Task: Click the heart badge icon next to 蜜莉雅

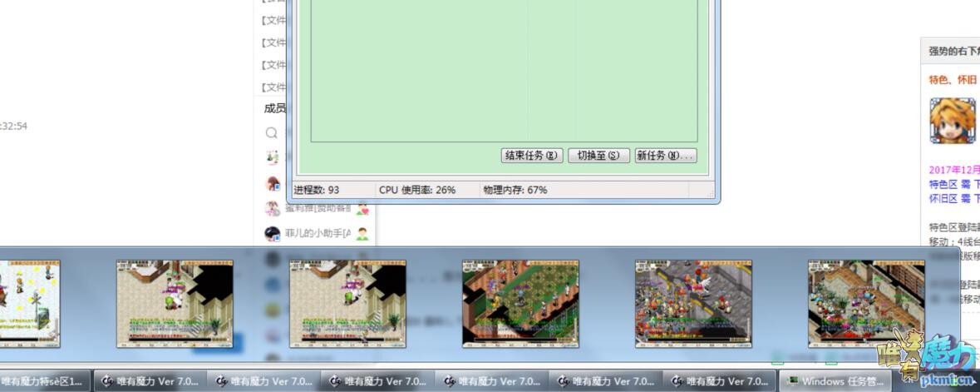Action: coord(362,209)
